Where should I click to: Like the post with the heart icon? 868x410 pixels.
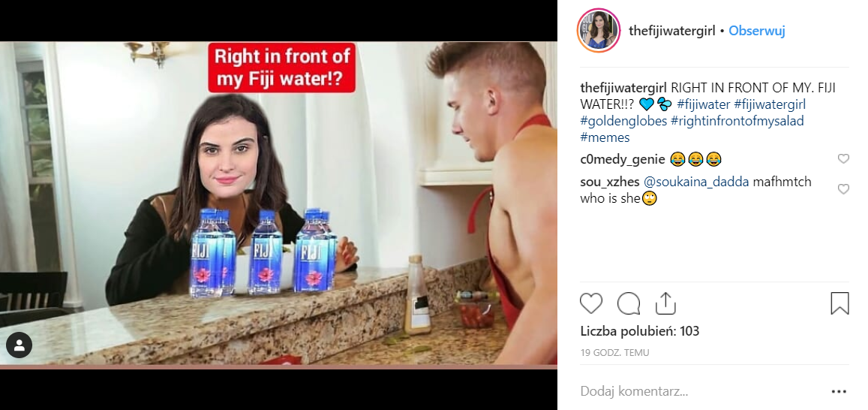(590, 303)
